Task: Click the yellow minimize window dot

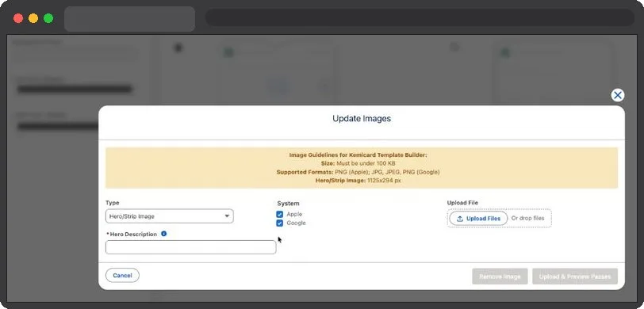Action: click(x=33, y=18)
